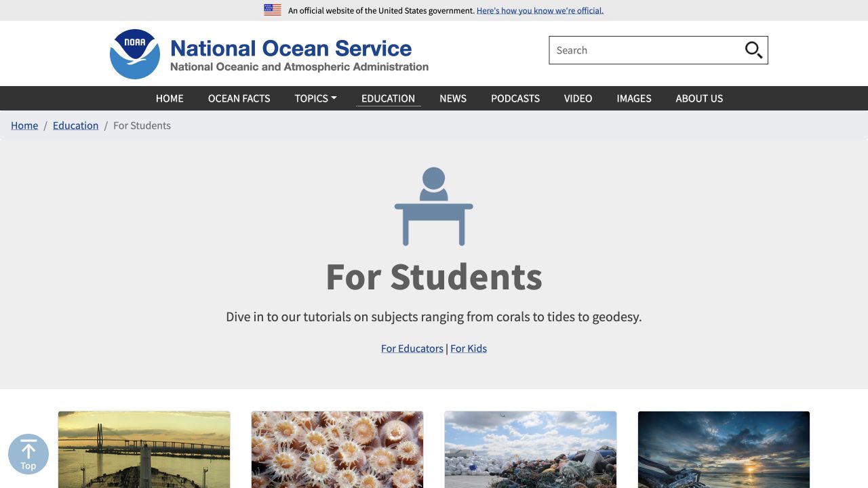Click the Home breadcrumb link

point(24,125)
